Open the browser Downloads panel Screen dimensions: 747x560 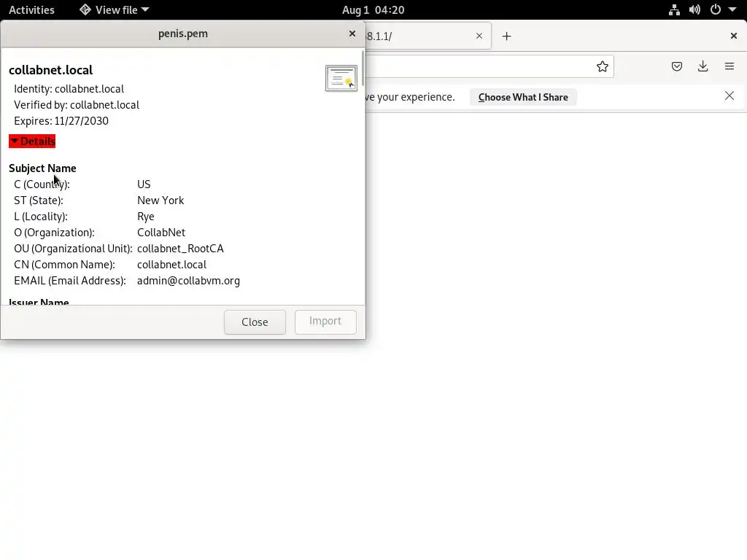(x=703, y=66)
